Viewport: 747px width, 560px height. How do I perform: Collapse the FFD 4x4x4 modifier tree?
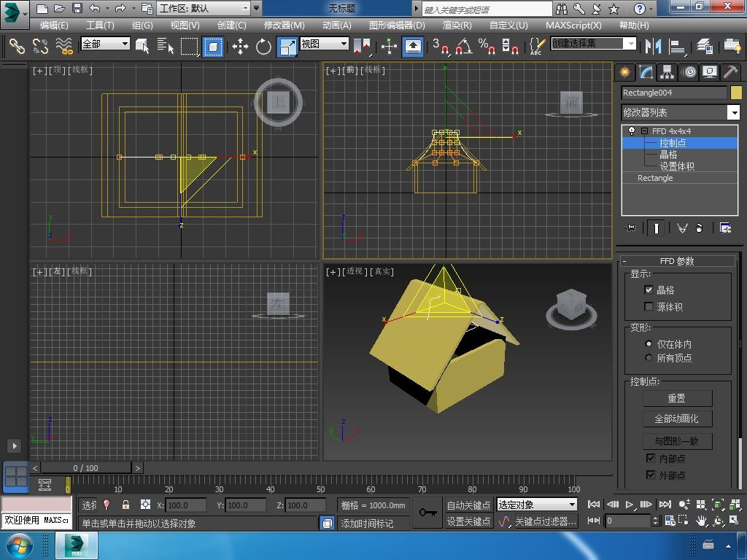pyautogui.click(x=645, y=131)
